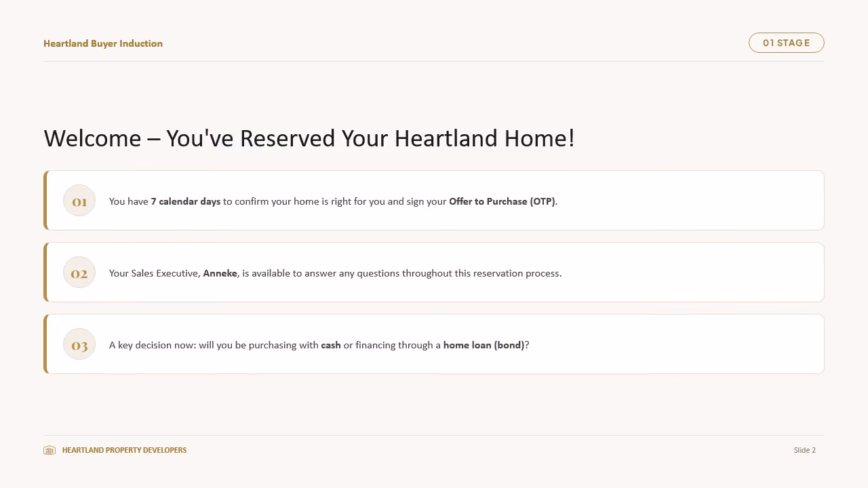
Task: Select the third card about key decision
Action: tap(434, 344)
